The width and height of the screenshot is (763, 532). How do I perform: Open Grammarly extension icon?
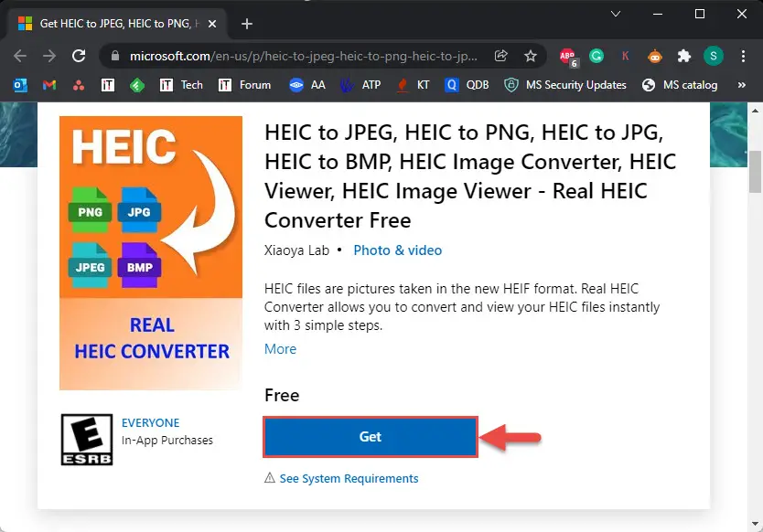click(x=596, y=56)
